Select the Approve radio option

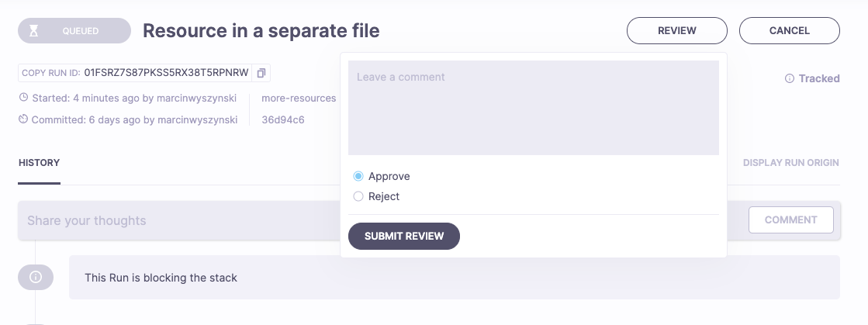tap(358, 176)
